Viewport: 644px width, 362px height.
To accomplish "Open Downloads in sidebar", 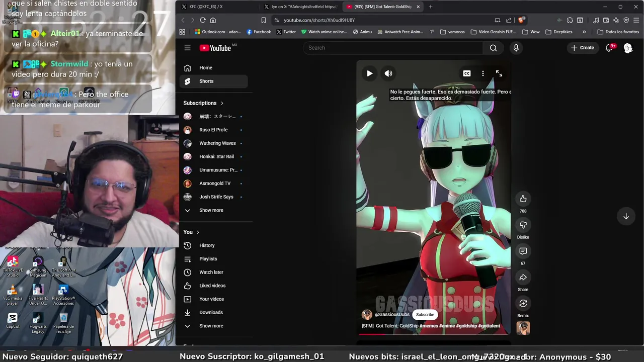I will [x=213, y=312].
